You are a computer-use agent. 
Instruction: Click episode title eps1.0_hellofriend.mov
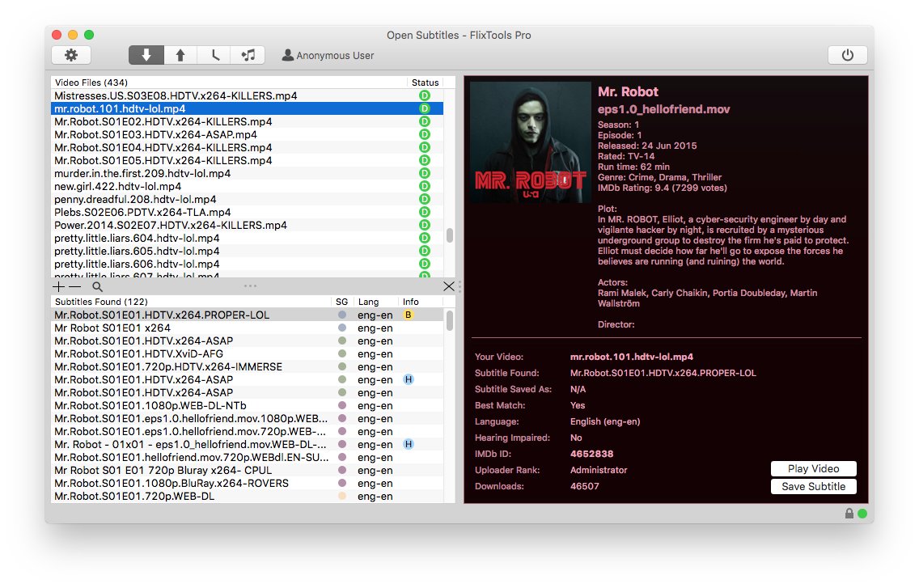pyautogui.click(x=663, y=109)
